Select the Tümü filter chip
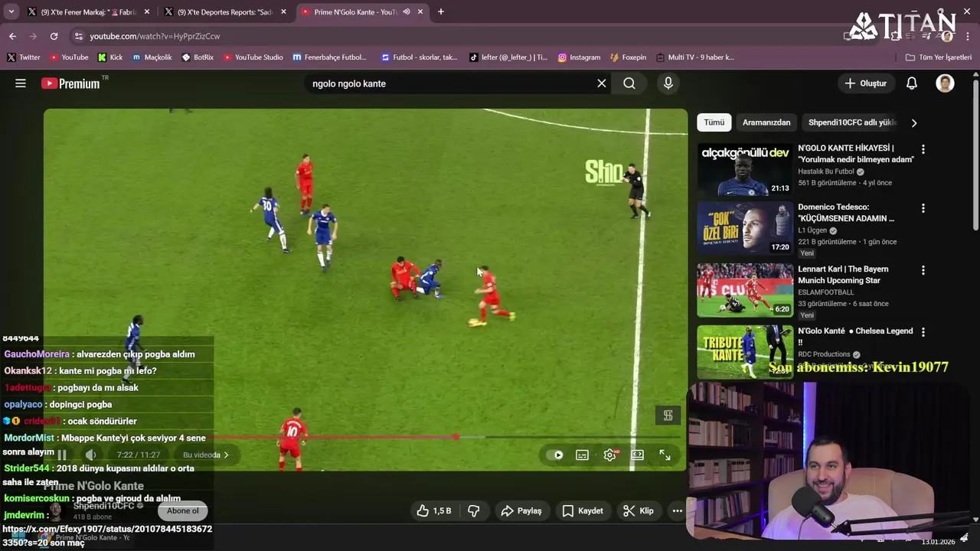The image size is (980, 551). (714, 122)
